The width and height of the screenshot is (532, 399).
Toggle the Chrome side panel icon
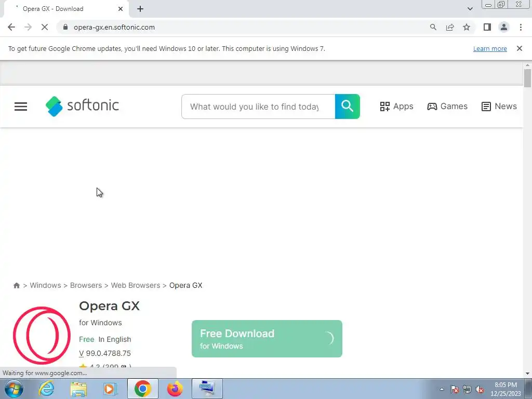tap(487, 27)
